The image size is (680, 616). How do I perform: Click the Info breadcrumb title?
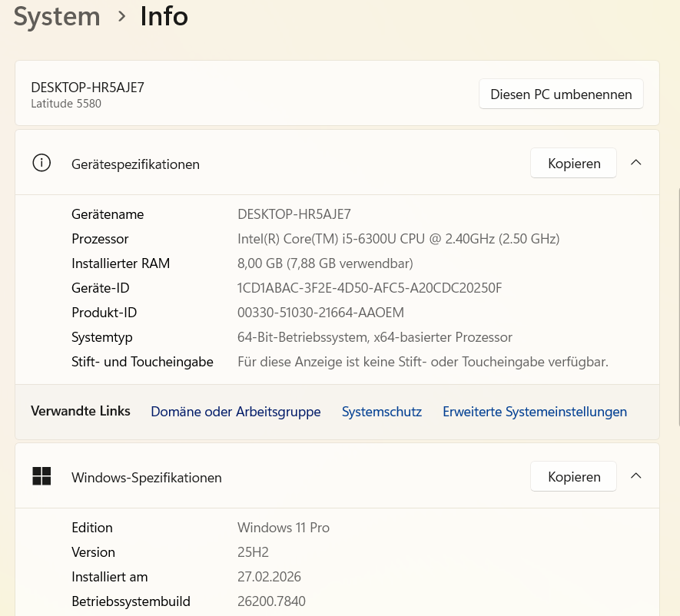point(164,16)
